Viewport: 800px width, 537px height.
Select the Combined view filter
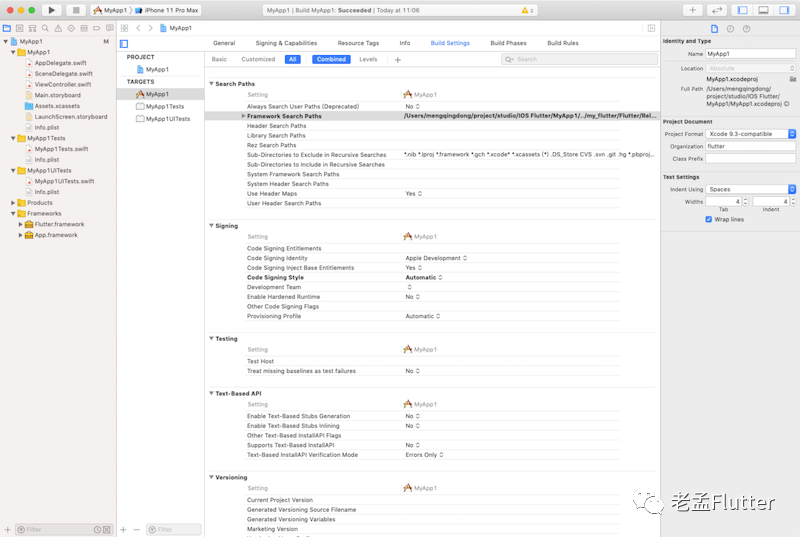[331, 59]
